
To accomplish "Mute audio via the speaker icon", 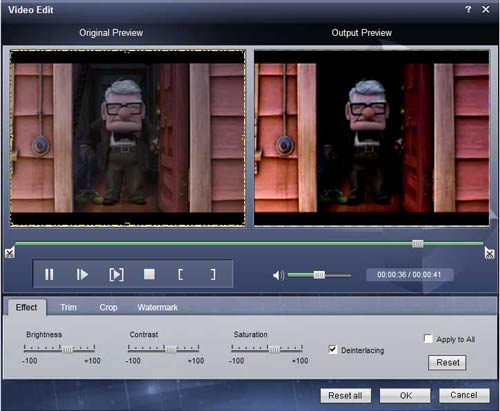I will 278,275.
